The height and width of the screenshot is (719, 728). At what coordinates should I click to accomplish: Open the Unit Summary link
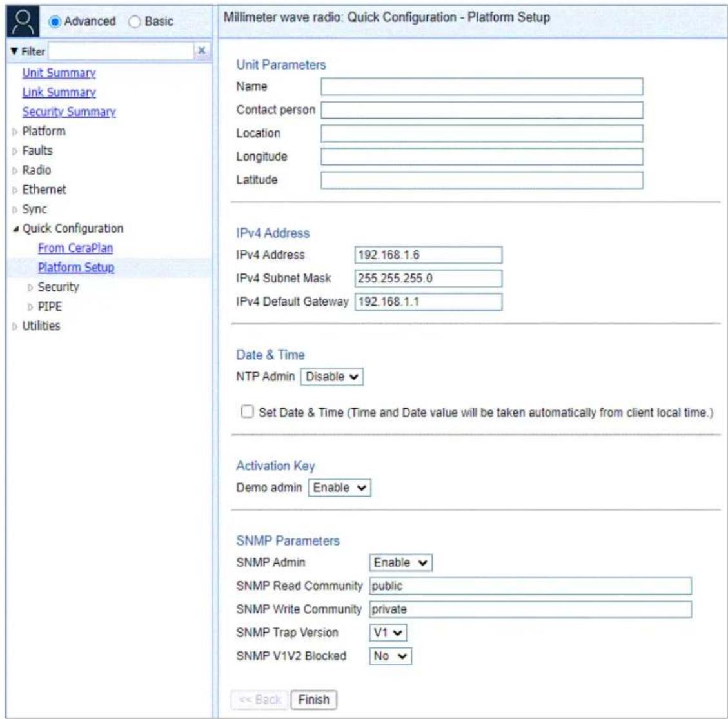tap(59, 73)
